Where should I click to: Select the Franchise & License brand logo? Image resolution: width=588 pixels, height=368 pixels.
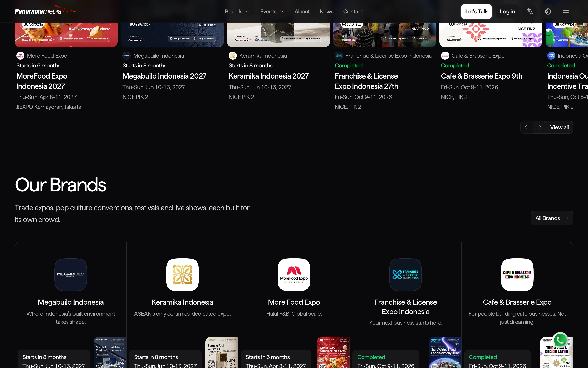405,275
